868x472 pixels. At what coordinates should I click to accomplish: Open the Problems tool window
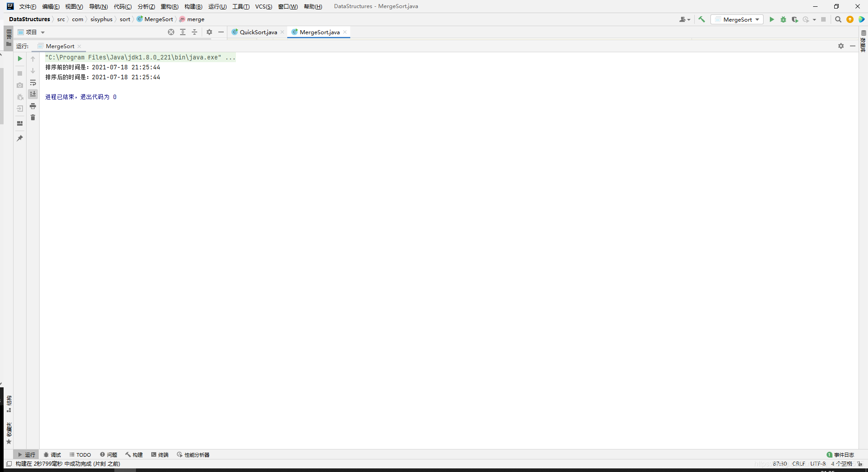pos(108,454)
